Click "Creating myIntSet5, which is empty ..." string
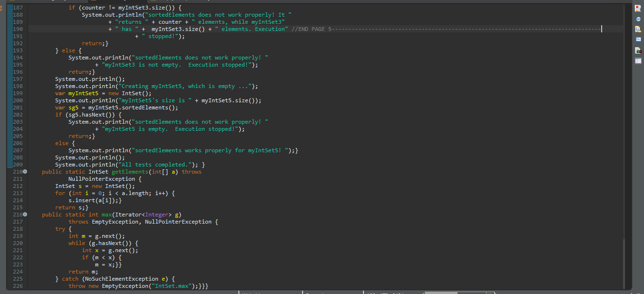 [x=185, y=86]
